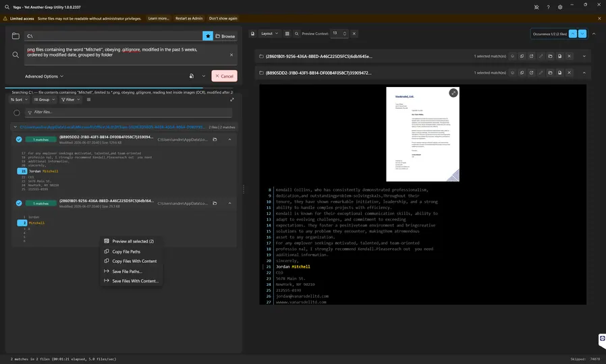The image size is (606, 364).
Task: Go to next occurrence with the down arrow
Action: coord(582,34)
